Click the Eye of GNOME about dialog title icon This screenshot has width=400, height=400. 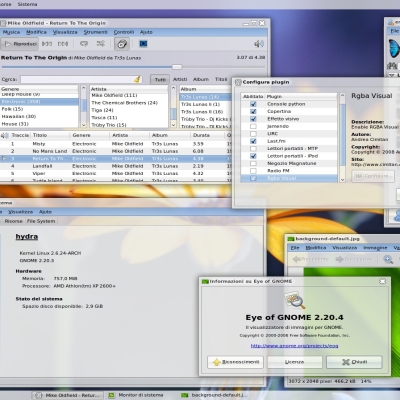[205, 282]
